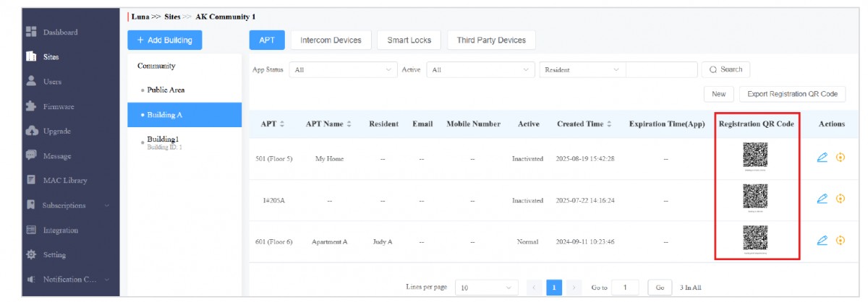Viewport: 868px width, 302px height.
Task: Click the Luna breadcrumb link
Action: 140,16
